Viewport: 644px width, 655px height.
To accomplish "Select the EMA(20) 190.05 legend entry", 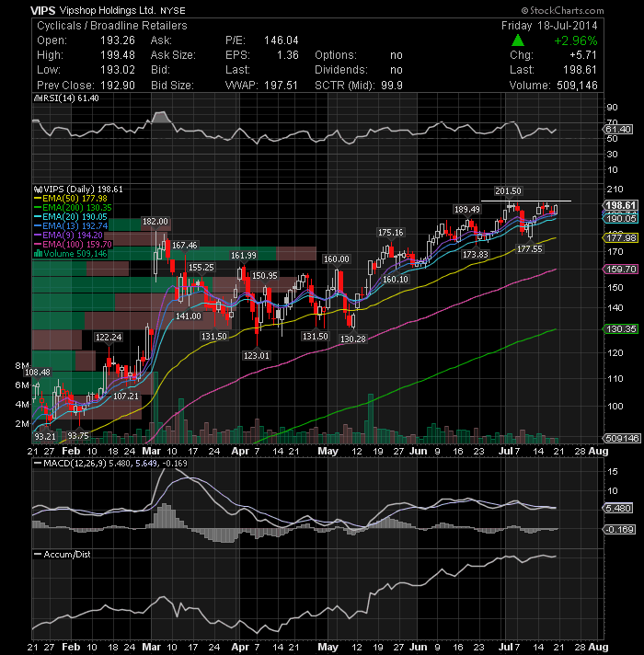I will [71, 217].
